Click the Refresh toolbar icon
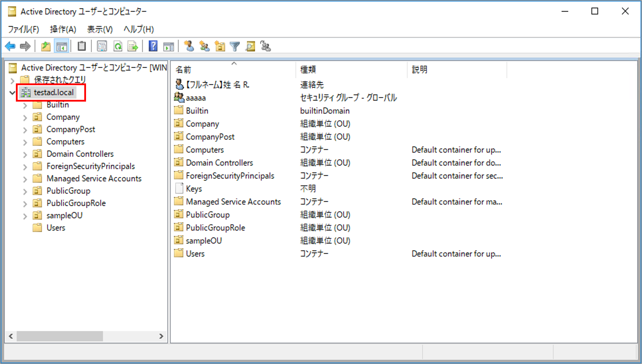 pos(118,46)
